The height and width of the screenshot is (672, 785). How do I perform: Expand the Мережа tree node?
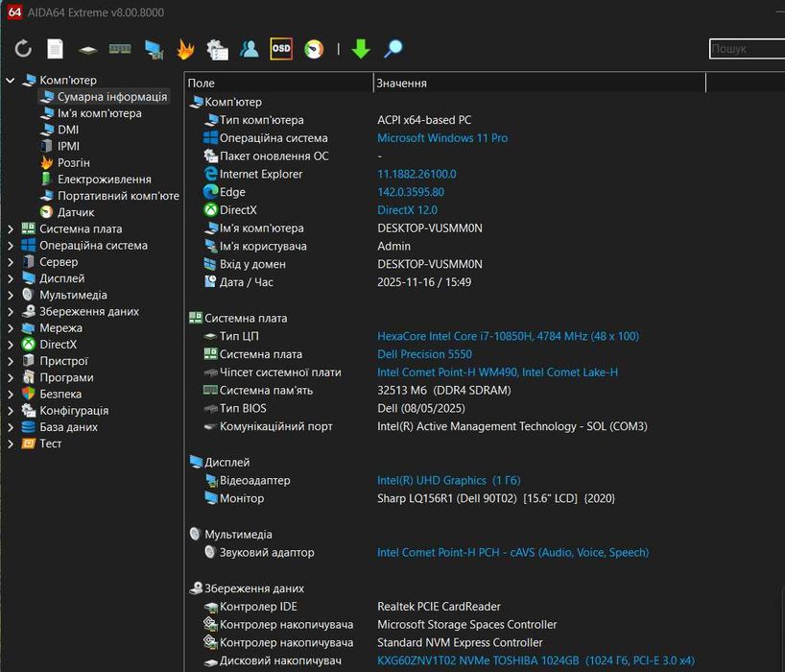(10, 328)
